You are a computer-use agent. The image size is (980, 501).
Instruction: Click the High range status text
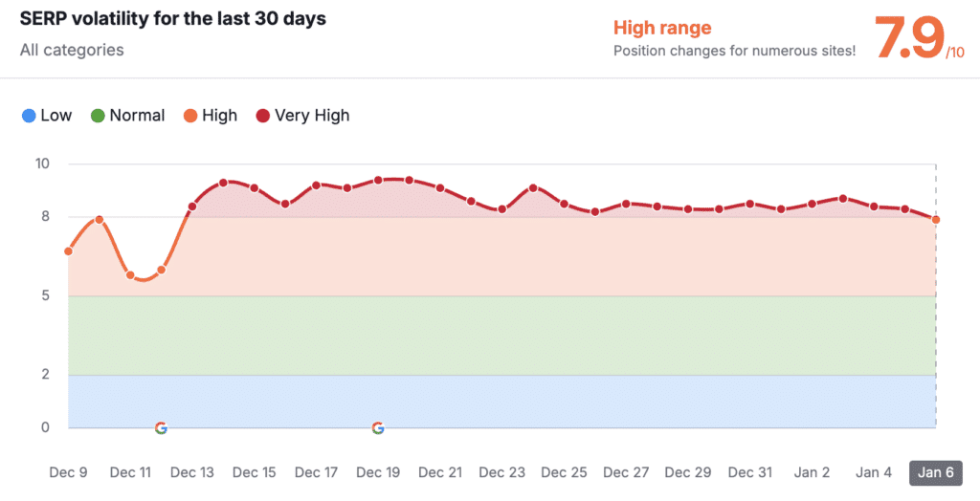(662, 28)
